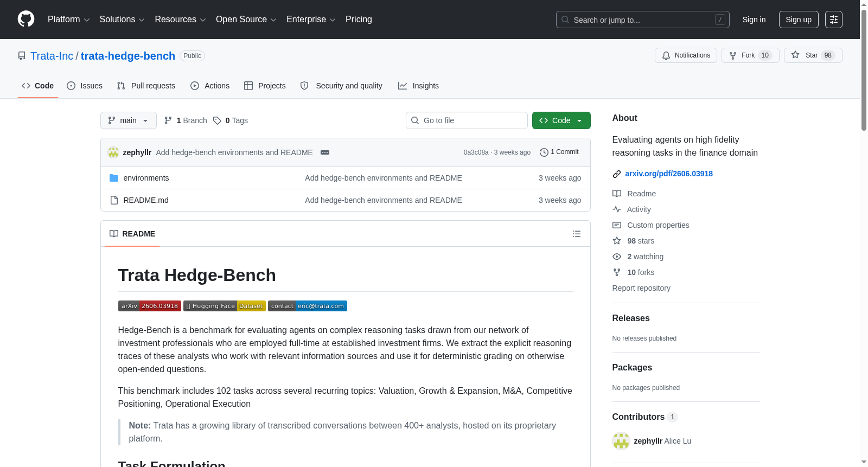
Task: Open the arxiv.org/pdf/2606.03918 link
Action: pos(669,174)
